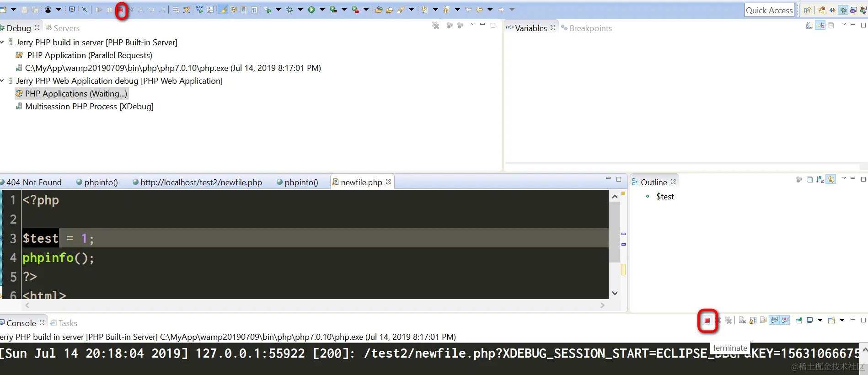
Task: Open the Display Selected Console dropdown
Action: (x=820, y=320)
